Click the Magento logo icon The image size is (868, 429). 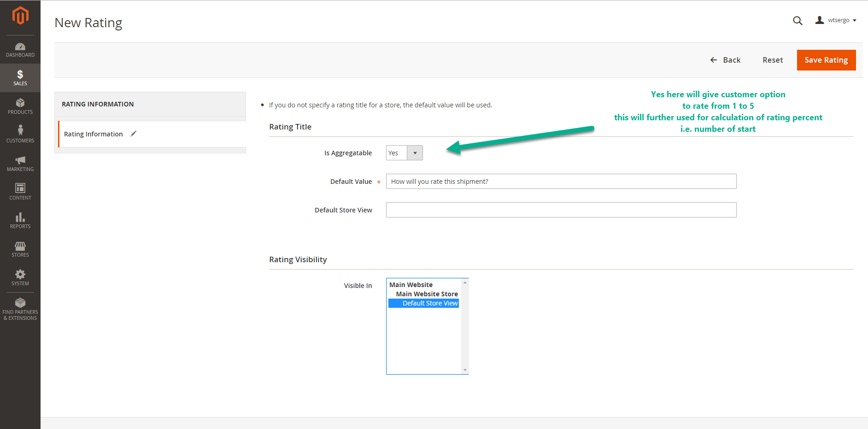(x=20, y=16)
